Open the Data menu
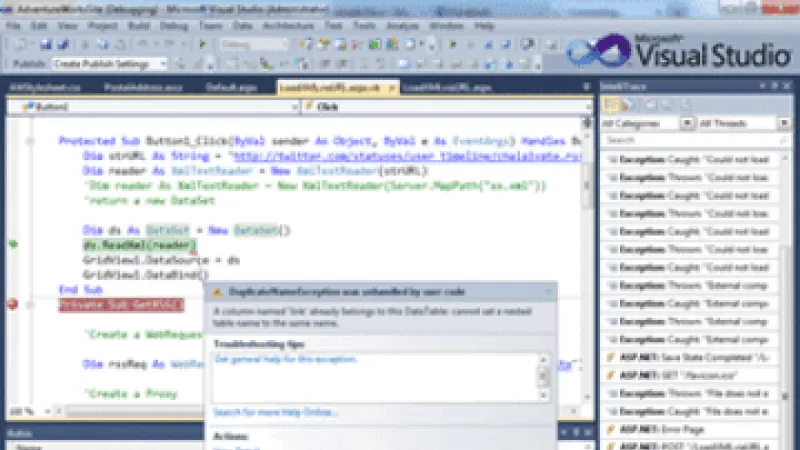Viewport: 800px width, 450px height. 242,26
